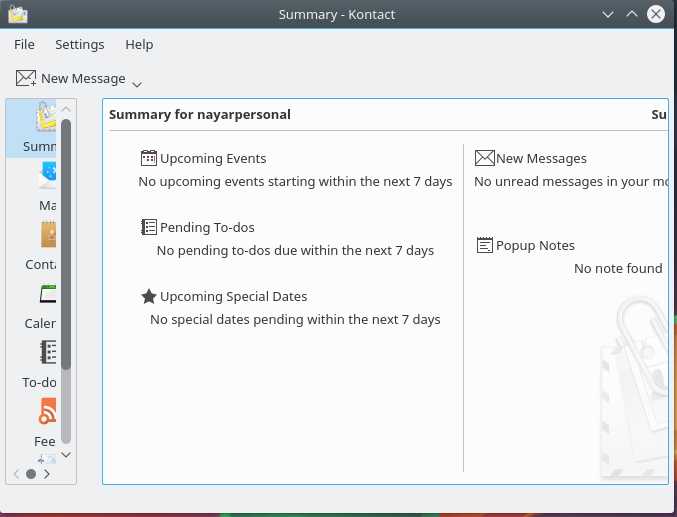The height and width of the screenshot is (517, 677).
Task: Minimize the Kontact window
Action: coord(608,14)
